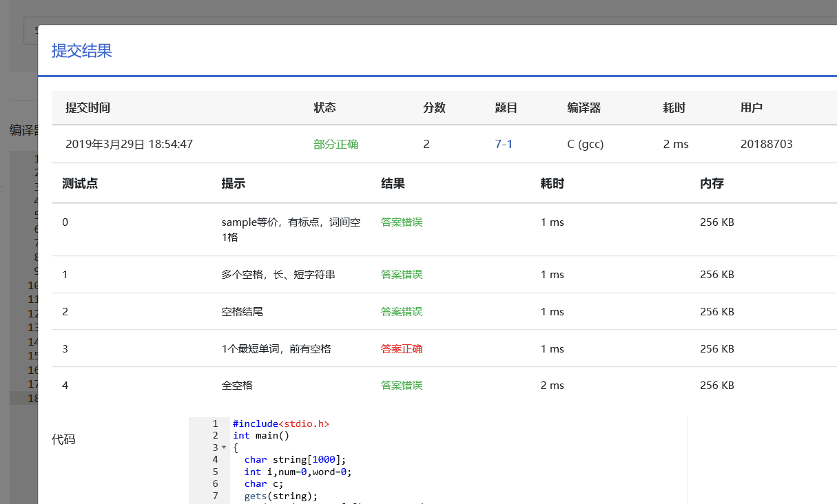Click hint 空格结尾
This screenshot has width=837, height=504.
(242, 312)
